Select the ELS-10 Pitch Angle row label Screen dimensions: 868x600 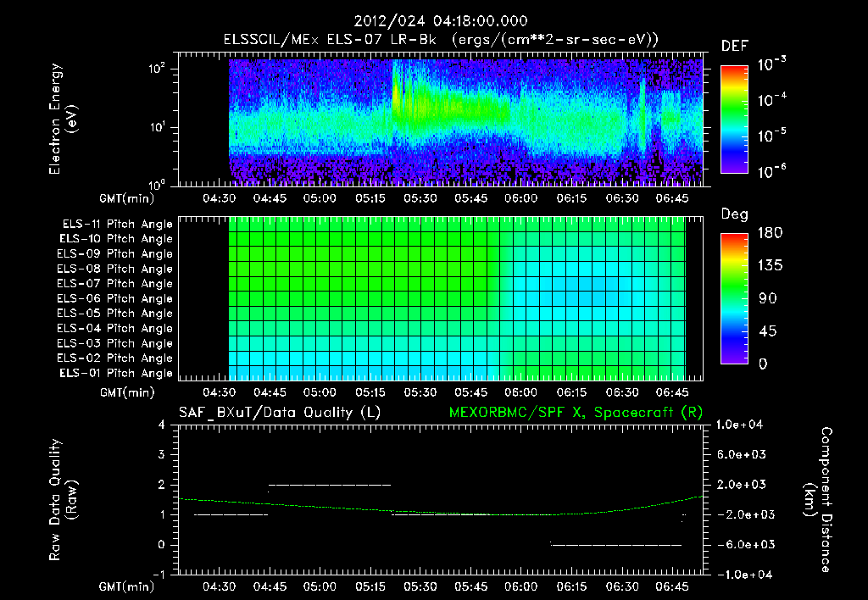click(x=116, y=239)
